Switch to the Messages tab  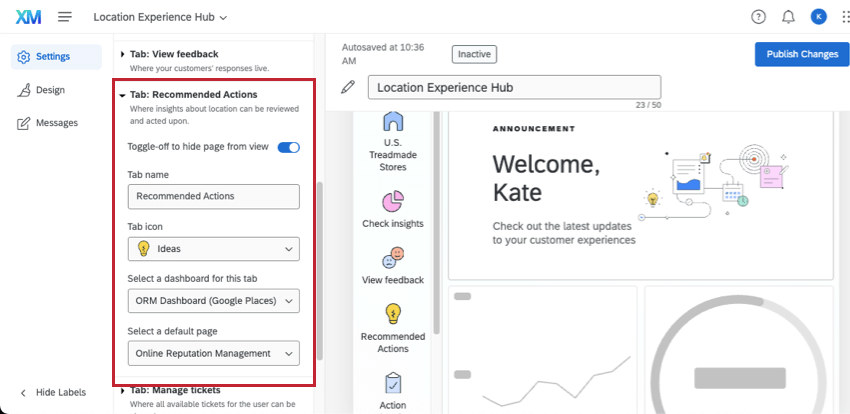[56, 123]
